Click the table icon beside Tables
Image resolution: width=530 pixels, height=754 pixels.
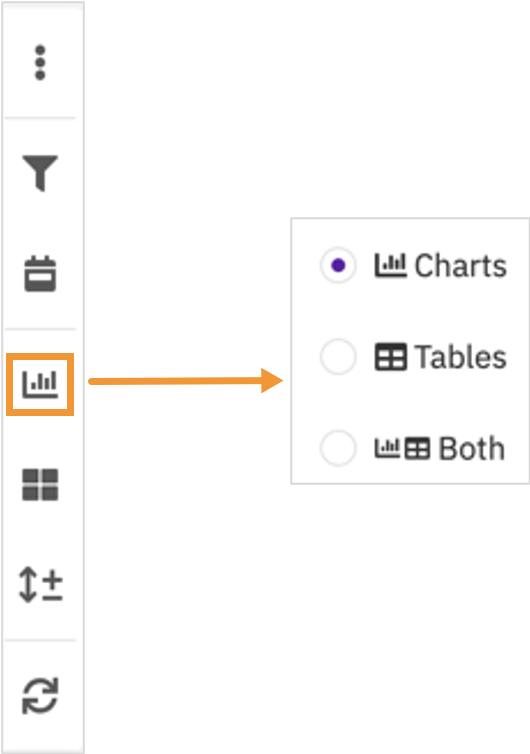pyautogui.click(x=391, y=357)
